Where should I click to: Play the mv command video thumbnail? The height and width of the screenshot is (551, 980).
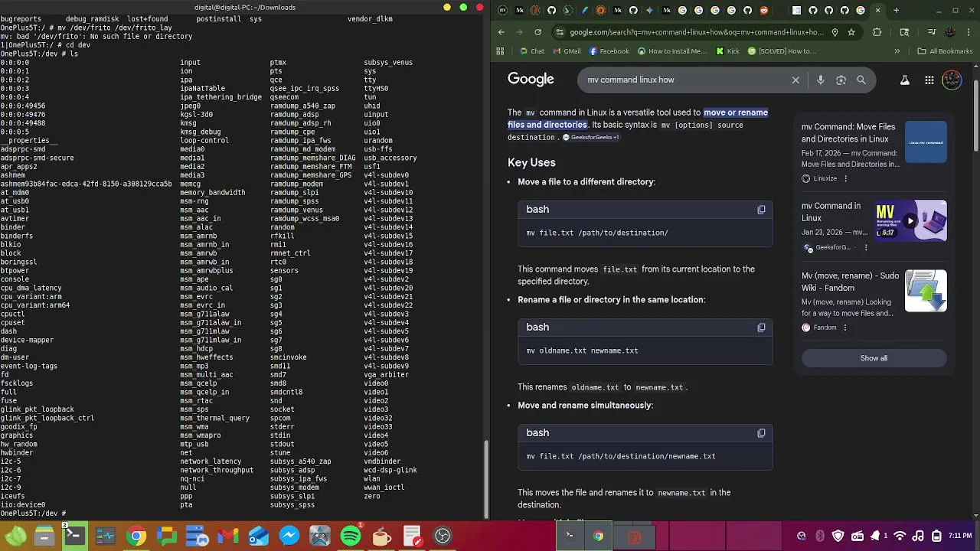point(910,221)
